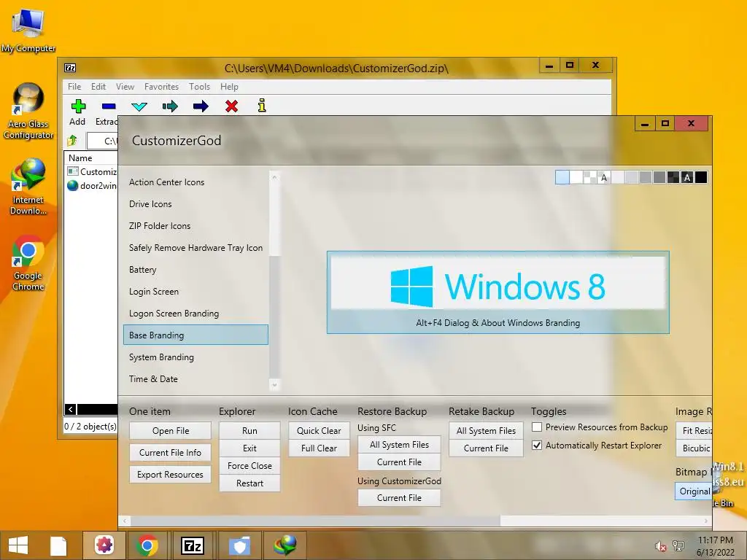The height and width of the screenshot is (560, 747).
Task: Click the red X Delete icon in 7-Zip
Action: pyautogui.click(x=231, y=106)
